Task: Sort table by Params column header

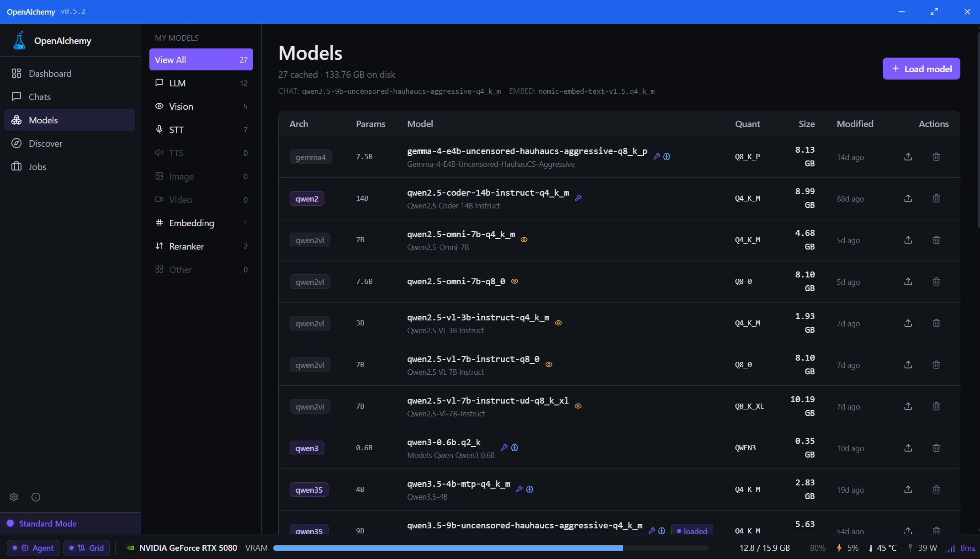Action: click(371, 124)
